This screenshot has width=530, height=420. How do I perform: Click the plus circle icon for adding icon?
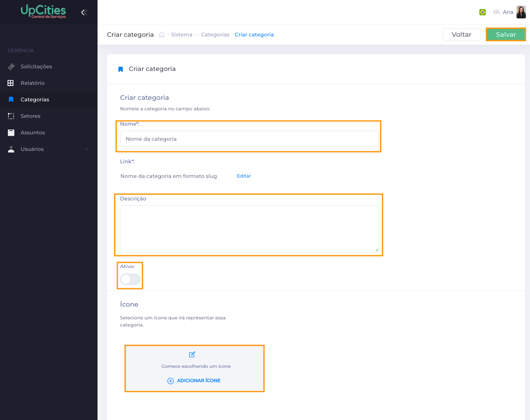click(170, 381)
